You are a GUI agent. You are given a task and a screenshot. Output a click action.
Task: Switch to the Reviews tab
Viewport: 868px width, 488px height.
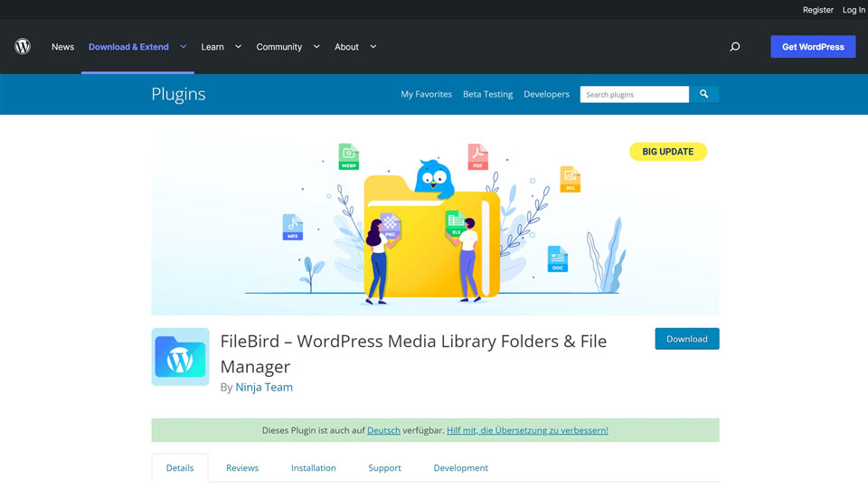point(242,468)
